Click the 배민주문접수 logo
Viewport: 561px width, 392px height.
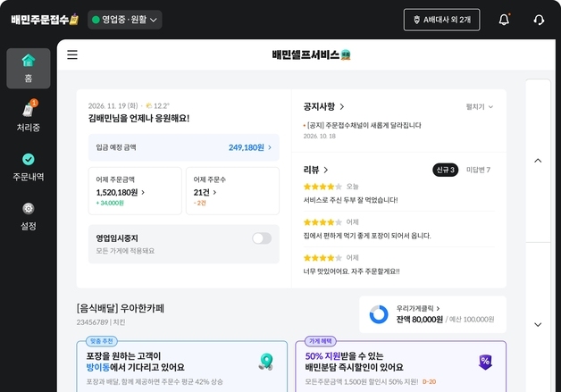click(x=45, y=20)
